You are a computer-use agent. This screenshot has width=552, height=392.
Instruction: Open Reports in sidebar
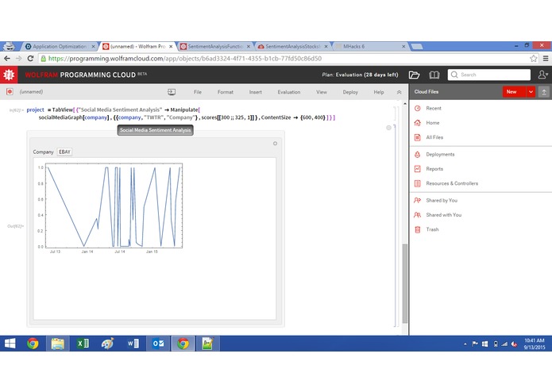pyautogui.click(x=434, y=169)
